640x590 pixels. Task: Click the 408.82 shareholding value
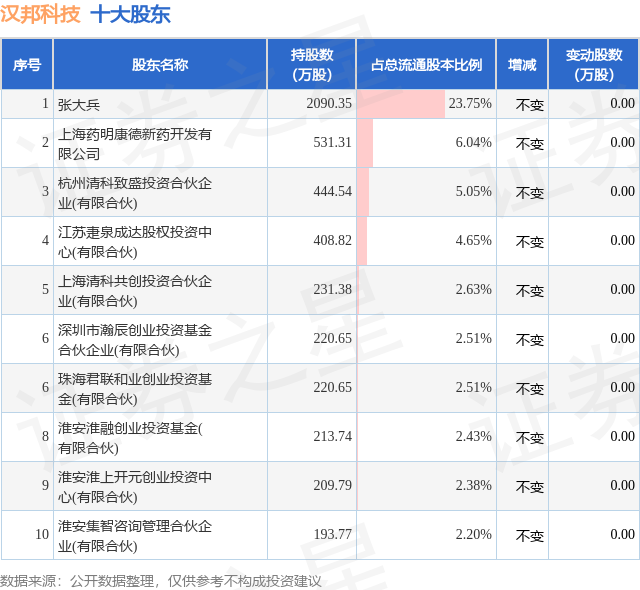pyautogui.click(x=332, y=240)
